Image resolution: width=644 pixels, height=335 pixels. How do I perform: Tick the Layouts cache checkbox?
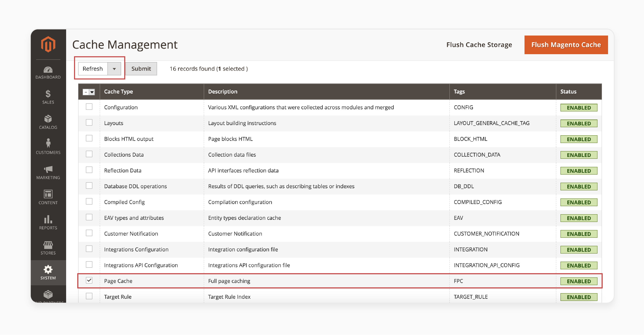coord(89,123)
